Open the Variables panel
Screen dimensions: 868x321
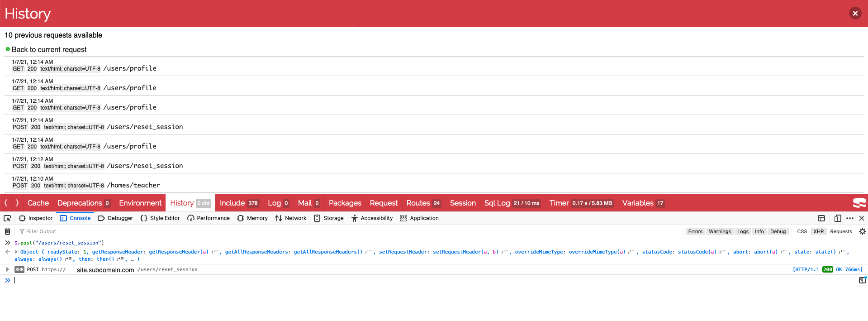pyautogui.click(x=643, y=203)
